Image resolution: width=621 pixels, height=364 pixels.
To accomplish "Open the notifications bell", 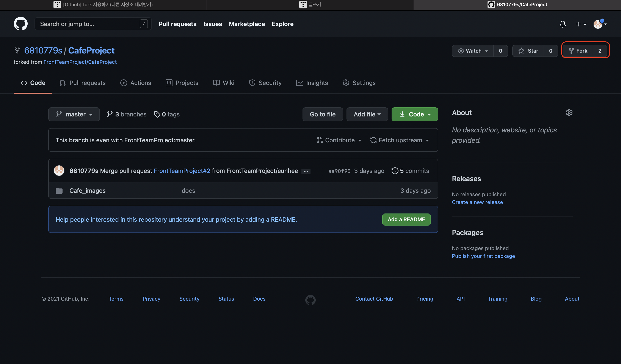I will point(563,24).
